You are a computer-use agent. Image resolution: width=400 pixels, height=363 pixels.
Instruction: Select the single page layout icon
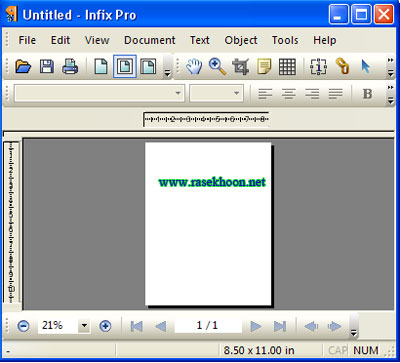(x=101, y=66)
